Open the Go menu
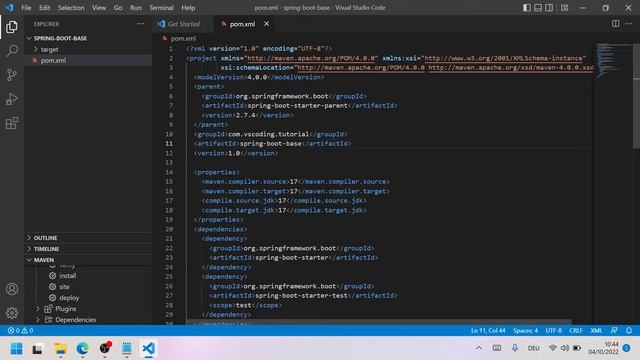This screenshot has height=360, width=640. pos(118,8)
